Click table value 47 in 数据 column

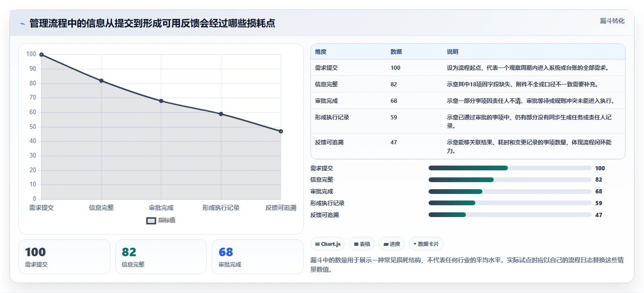pyautogui.click(x=394, y=142)
